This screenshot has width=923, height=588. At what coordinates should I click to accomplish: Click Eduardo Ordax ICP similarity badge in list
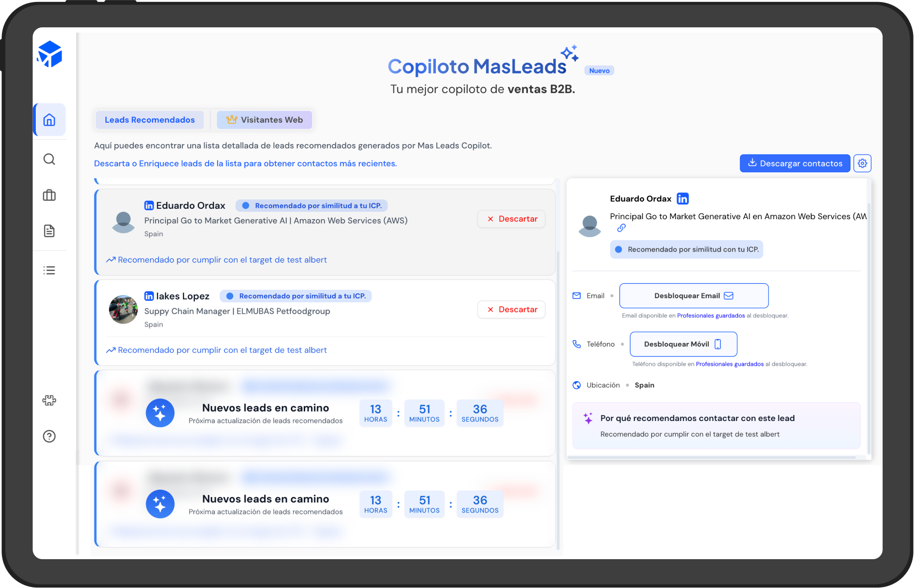tap(312, 205)
